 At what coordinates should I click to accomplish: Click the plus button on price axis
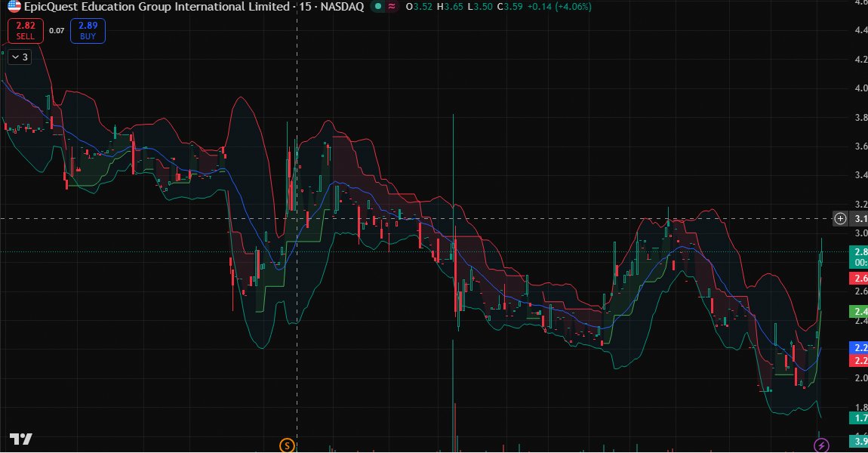click(x=840, y=219)
